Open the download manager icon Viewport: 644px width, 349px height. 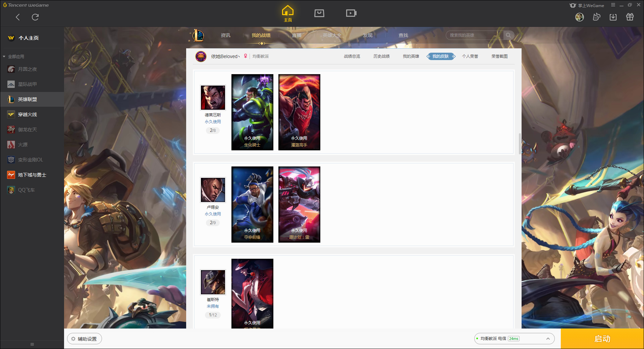click(613, 17)
